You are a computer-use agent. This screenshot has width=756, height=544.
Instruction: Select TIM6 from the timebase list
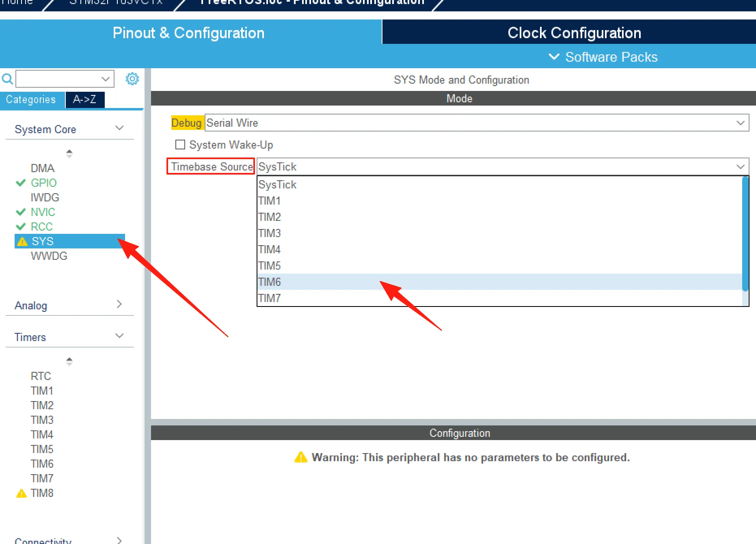tap(270, 282)
